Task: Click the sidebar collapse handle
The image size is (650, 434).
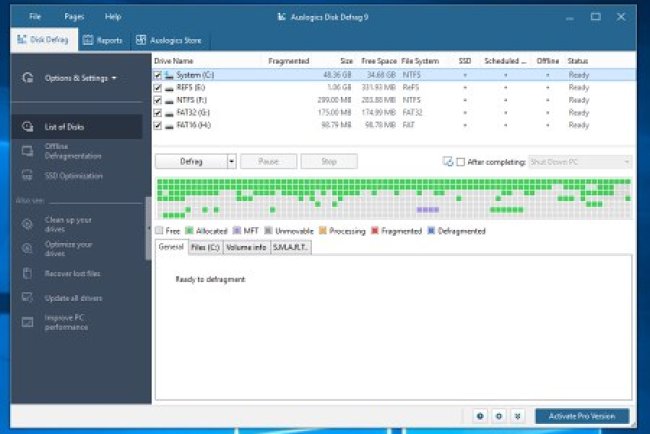Action: (148, 228)
